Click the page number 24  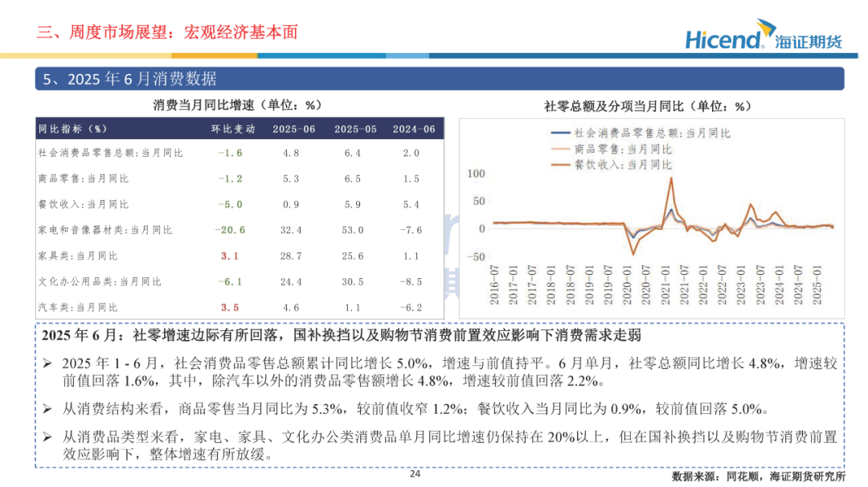click(416, 473)
